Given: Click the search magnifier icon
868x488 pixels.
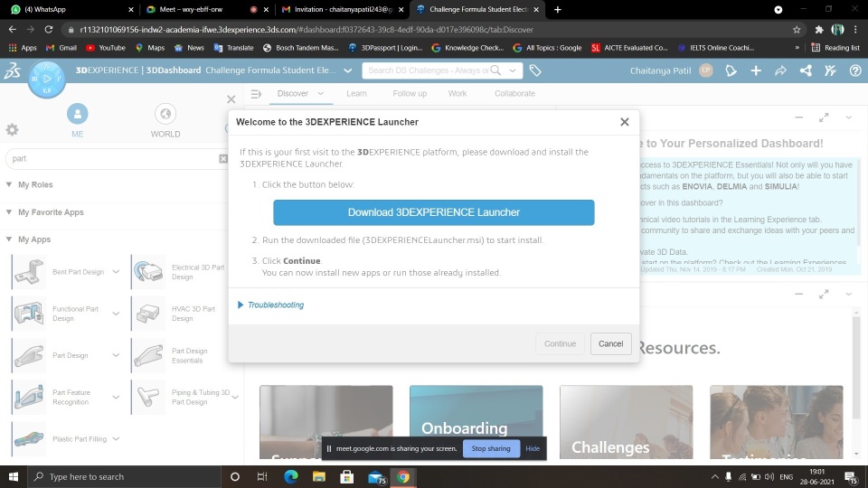Looking at the screenshot, I should point(495,70).
